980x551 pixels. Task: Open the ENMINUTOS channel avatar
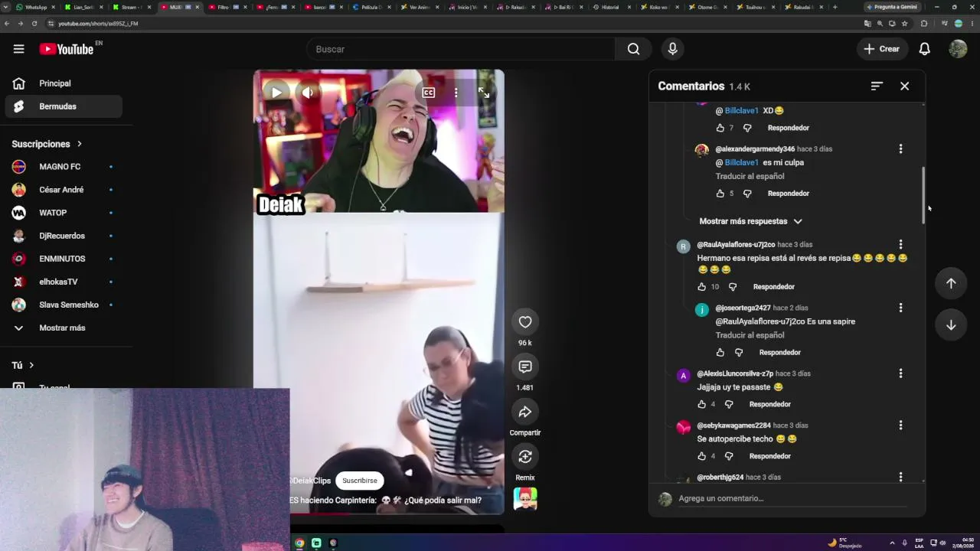coord(18,259)
